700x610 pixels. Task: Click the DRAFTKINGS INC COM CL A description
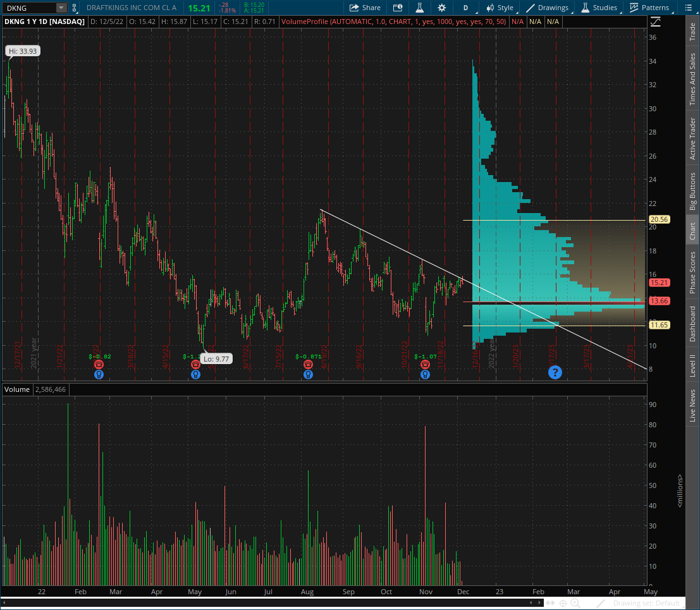pos(132,8)
